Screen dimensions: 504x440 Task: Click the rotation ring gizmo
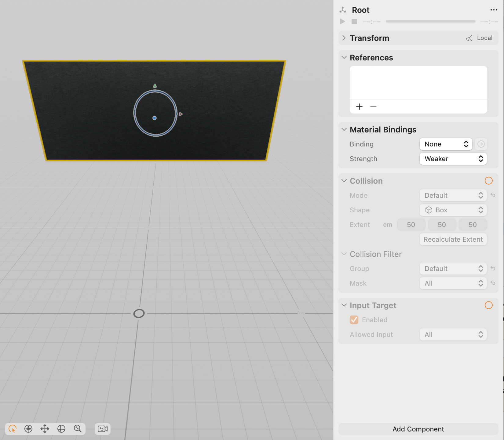[155, 113]
